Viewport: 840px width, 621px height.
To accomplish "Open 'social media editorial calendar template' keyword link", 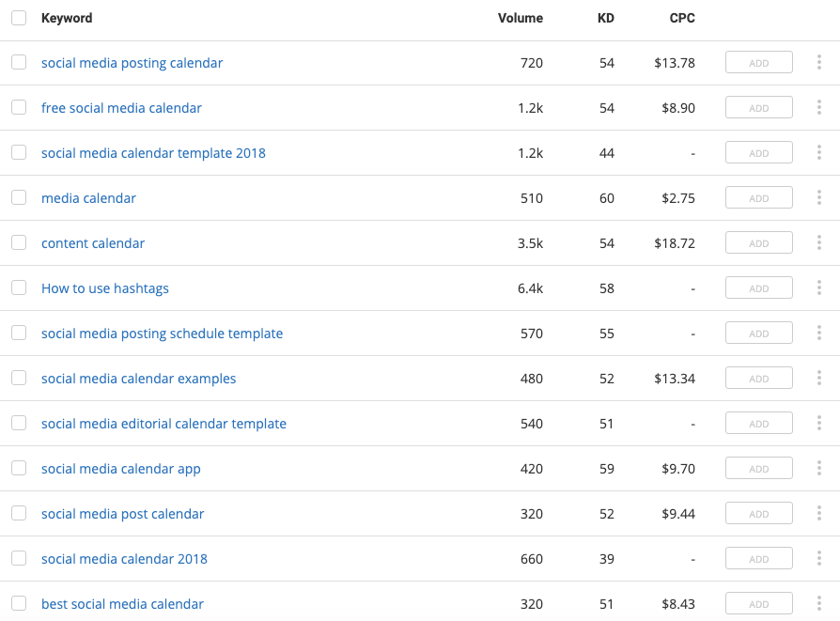I will (x=163, y=424).
